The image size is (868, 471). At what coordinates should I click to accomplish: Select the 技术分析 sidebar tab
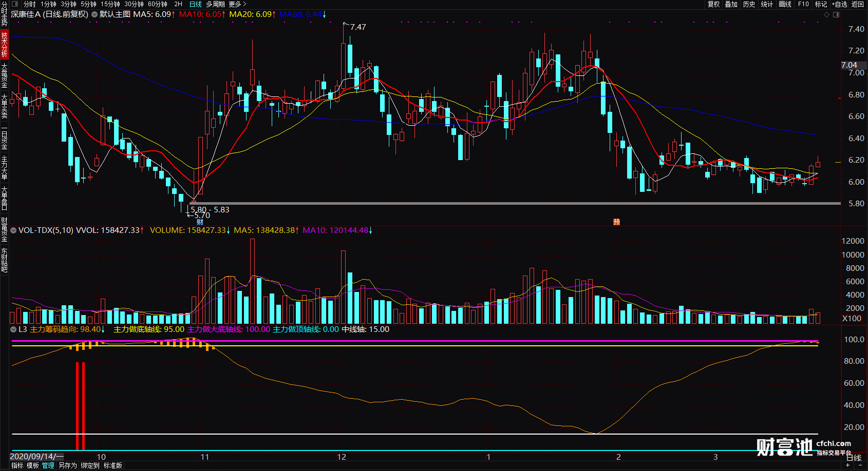point(4,44)
